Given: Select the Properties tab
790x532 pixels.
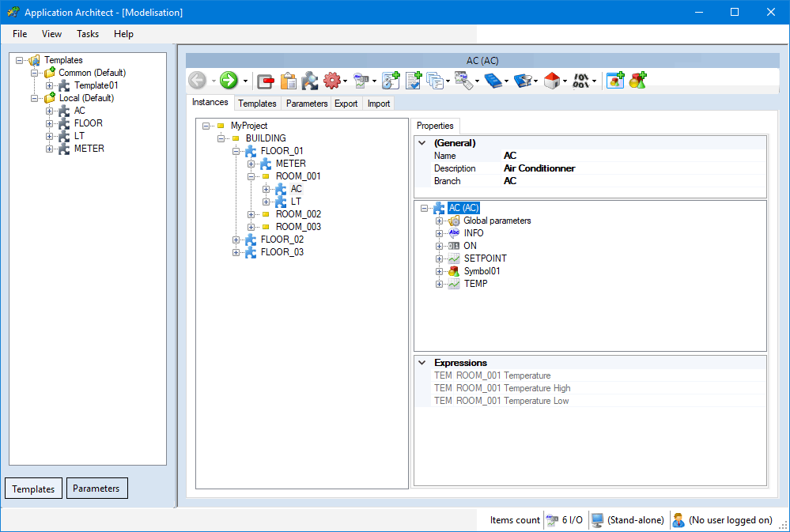Looking at the screenshot, I should click(x=435, y=126).
